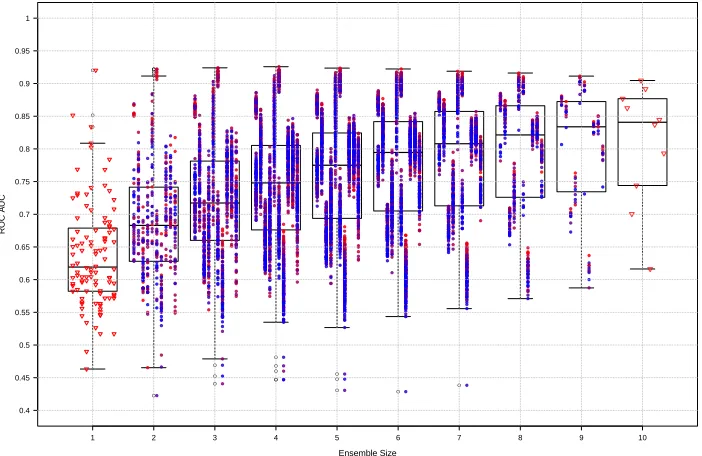Select y-axis tick label "0.6"
Viewport: 702px width, 456px height.
(24, 280)
